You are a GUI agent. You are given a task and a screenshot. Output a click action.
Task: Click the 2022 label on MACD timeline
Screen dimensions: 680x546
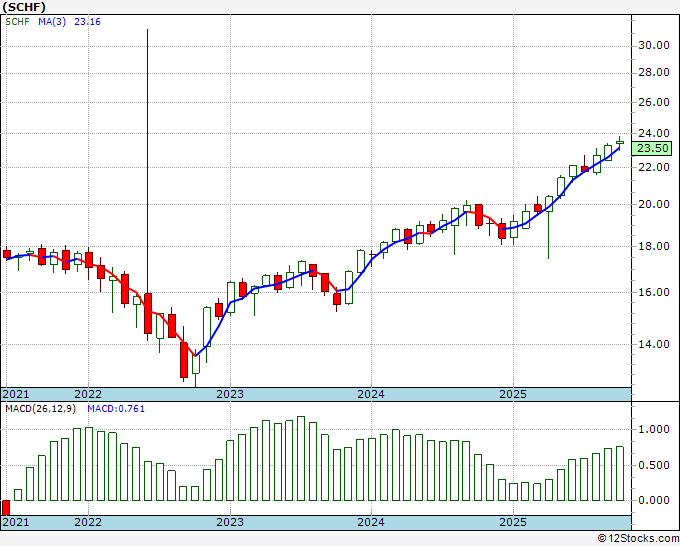coord(88,522)
